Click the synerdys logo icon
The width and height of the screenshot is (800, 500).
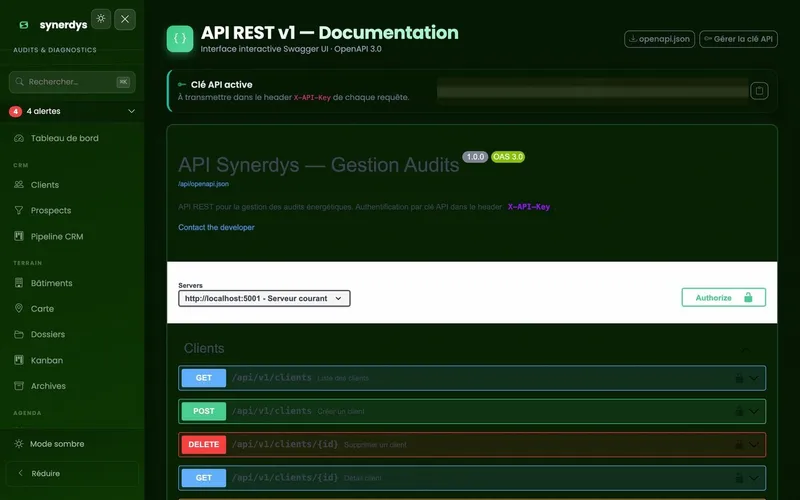[x=23, y=25]
